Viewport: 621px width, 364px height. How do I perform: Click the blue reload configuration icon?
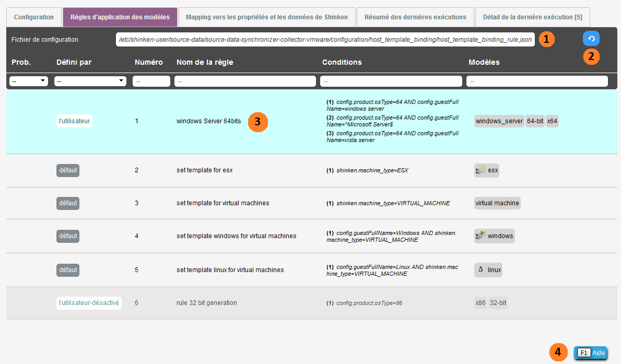[591, 39]
